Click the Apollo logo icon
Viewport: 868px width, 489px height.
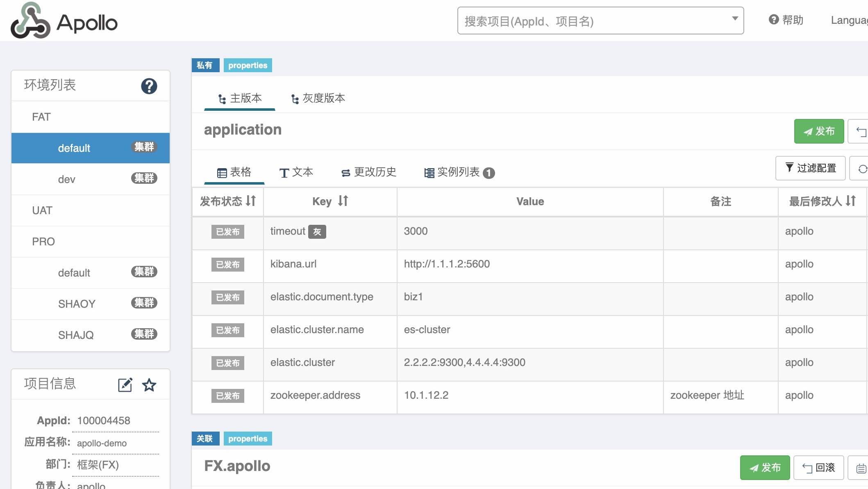(x=31, y=21)
